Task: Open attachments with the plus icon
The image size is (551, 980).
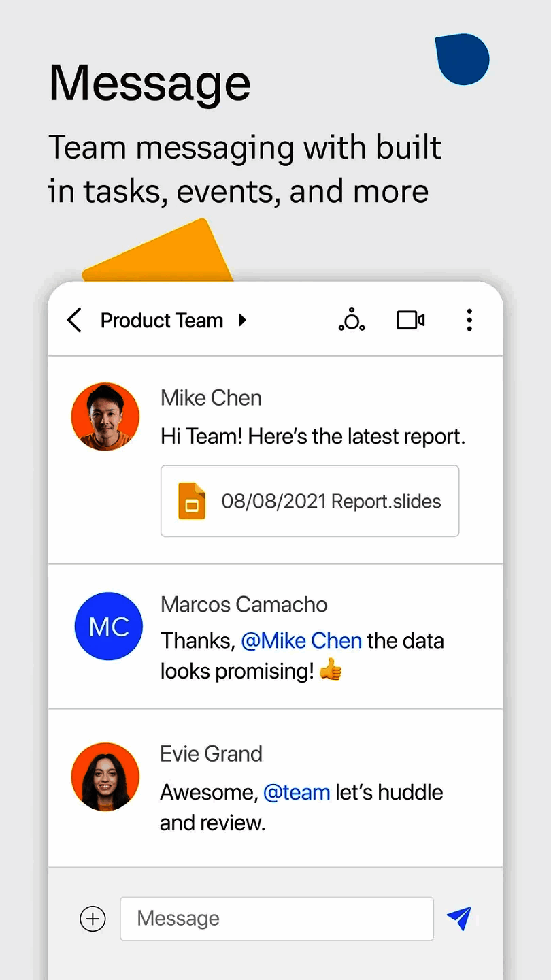Action: [x=93, y=918]
